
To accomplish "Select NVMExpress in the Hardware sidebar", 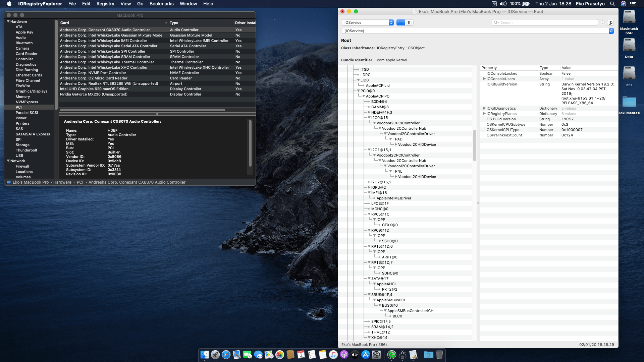I will pos(27,102).
